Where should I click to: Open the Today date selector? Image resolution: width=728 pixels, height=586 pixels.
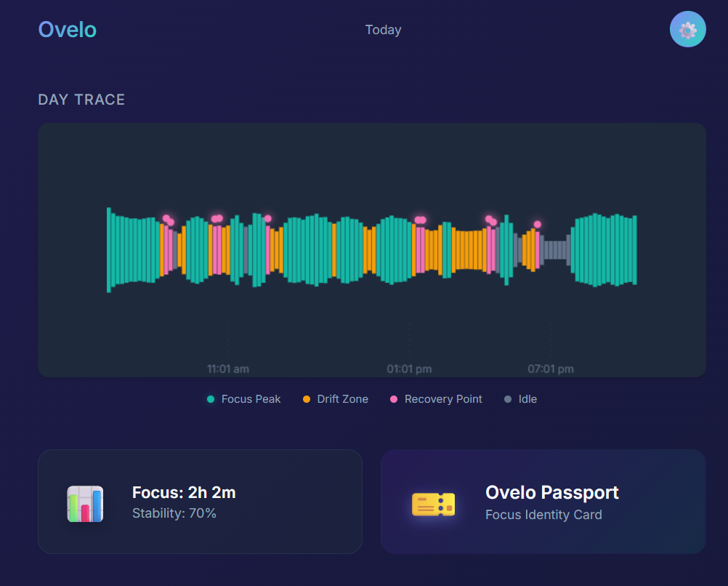[x=383, y=30]
